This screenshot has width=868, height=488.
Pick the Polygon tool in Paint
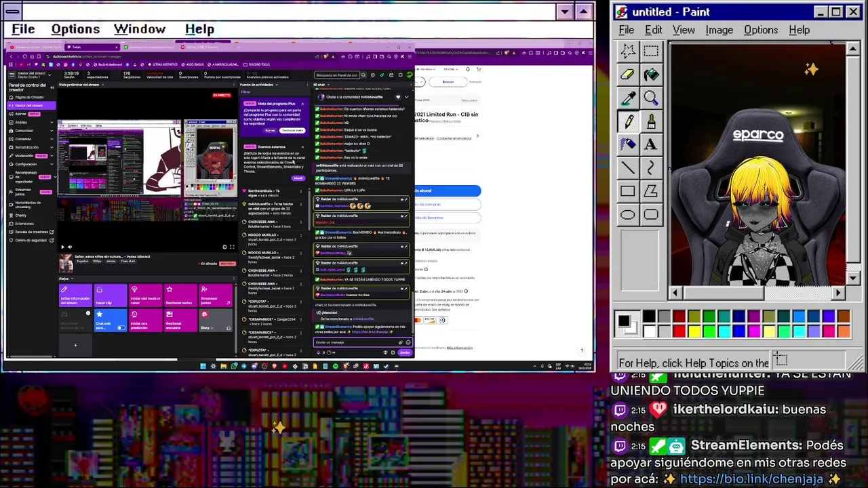tap(651, 191)
